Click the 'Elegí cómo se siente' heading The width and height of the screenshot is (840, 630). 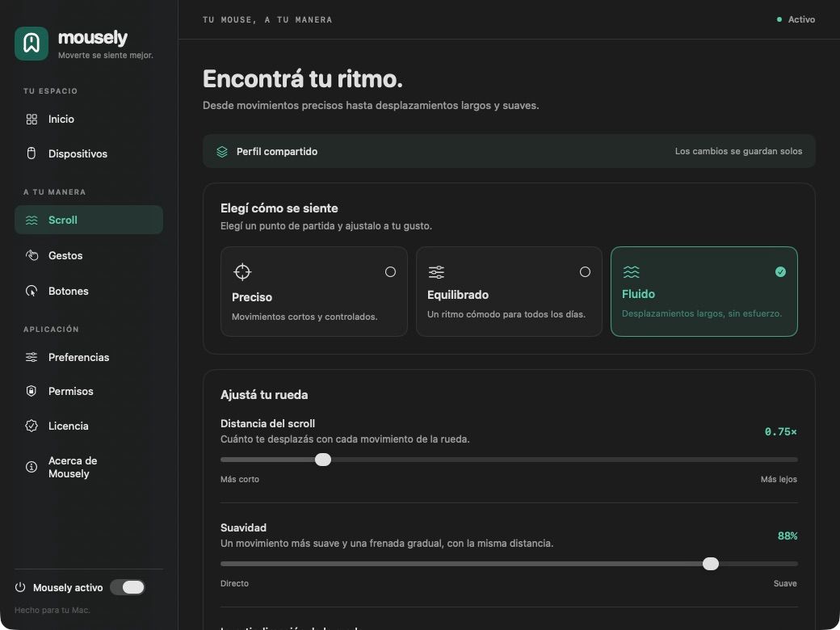pos(279,208)
